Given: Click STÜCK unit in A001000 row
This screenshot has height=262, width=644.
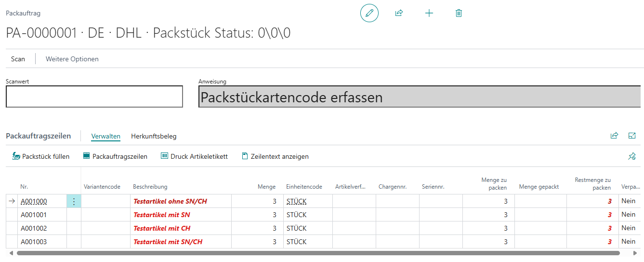Looking at the screenshot, I should click(296, 201).
